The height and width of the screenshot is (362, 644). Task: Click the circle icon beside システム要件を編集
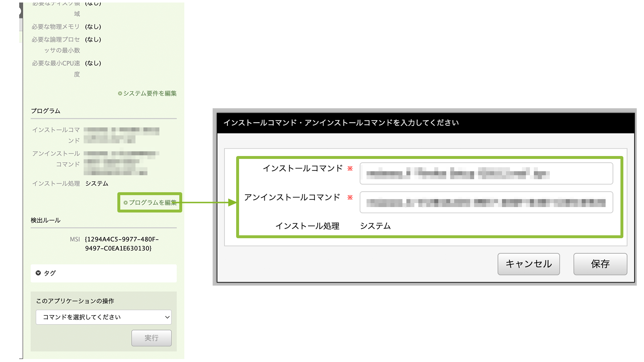pos(120,93)
